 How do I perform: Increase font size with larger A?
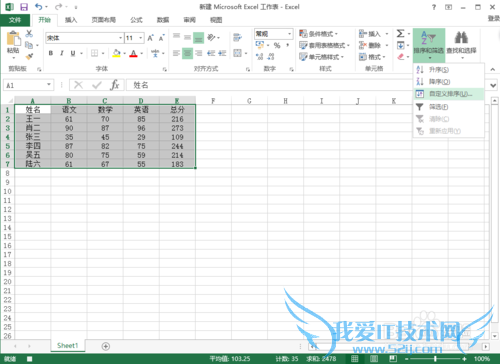151,38
